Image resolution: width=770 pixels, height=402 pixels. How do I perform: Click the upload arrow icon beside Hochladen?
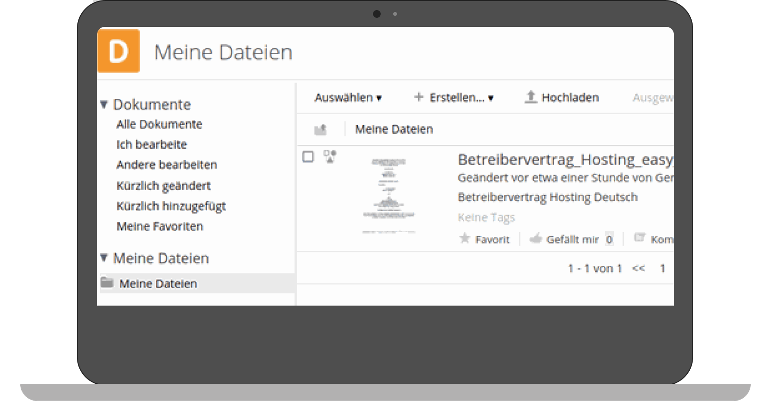531,97
